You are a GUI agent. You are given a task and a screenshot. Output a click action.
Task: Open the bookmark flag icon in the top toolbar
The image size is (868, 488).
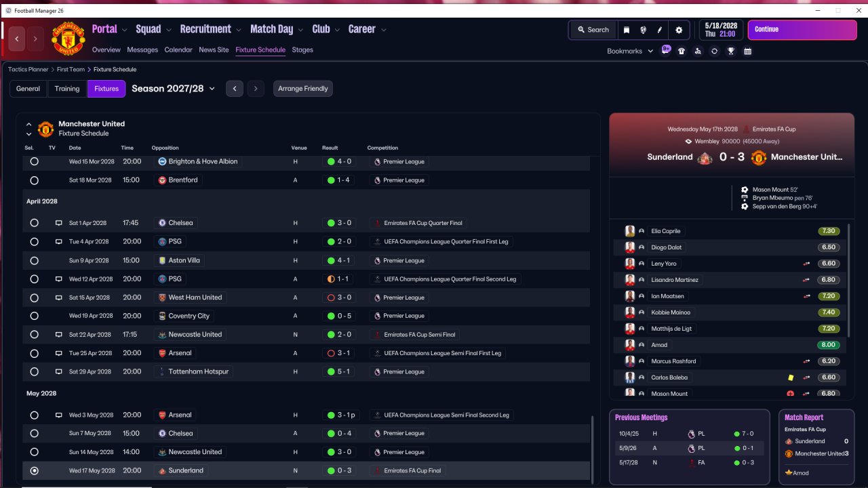pyautogui.click(x=627, y=30)
